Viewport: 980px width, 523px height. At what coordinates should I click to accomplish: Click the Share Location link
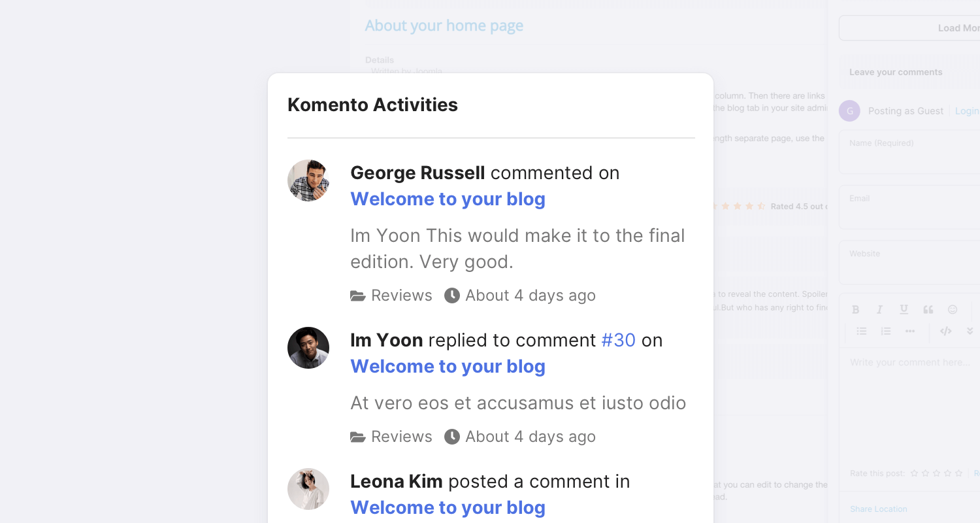click(878, 509)
